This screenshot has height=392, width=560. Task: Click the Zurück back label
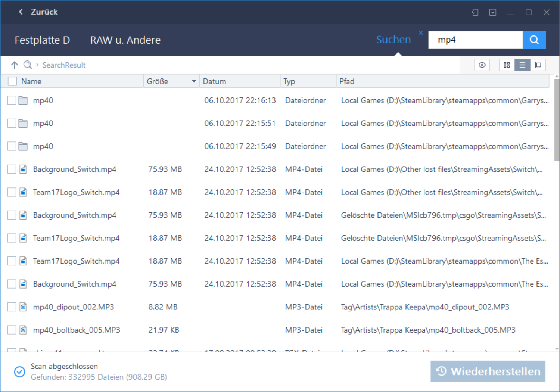point(44,12)
